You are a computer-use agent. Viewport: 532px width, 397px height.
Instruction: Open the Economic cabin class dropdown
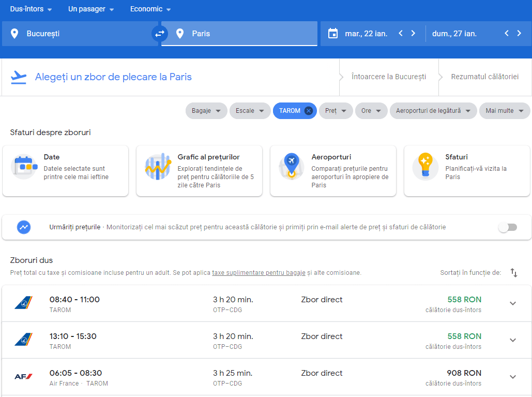click(150, 9)
